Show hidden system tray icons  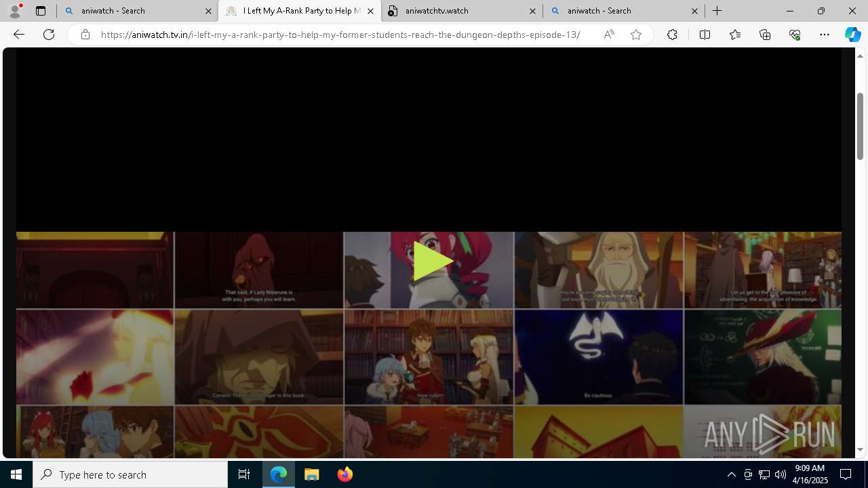[x=731, y=474]
